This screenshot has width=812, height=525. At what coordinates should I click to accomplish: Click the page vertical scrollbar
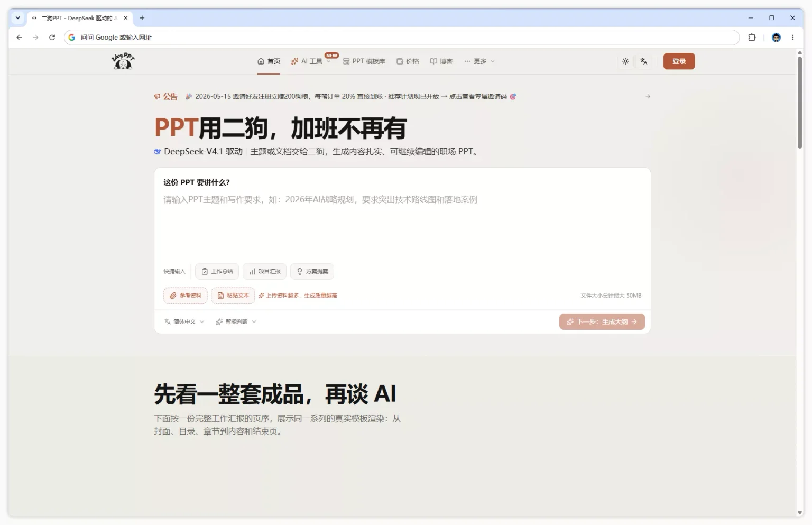799,103
